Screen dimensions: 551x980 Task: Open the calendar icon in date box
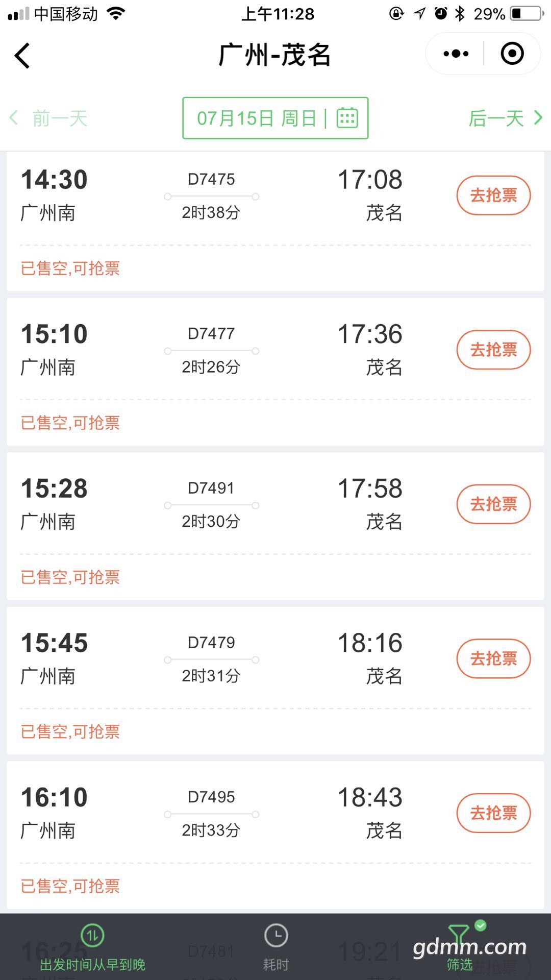tap(347, 118)
